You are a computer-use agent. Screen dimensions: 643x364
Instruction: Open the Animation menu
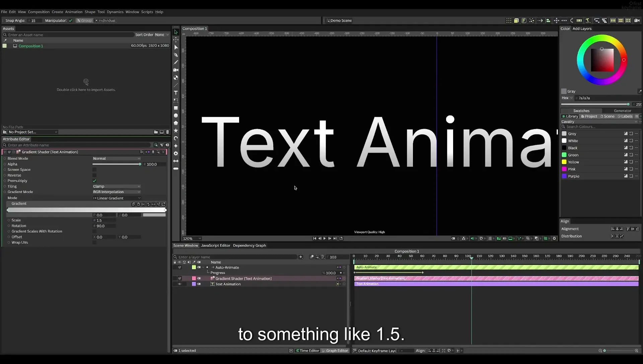[74, 12]
